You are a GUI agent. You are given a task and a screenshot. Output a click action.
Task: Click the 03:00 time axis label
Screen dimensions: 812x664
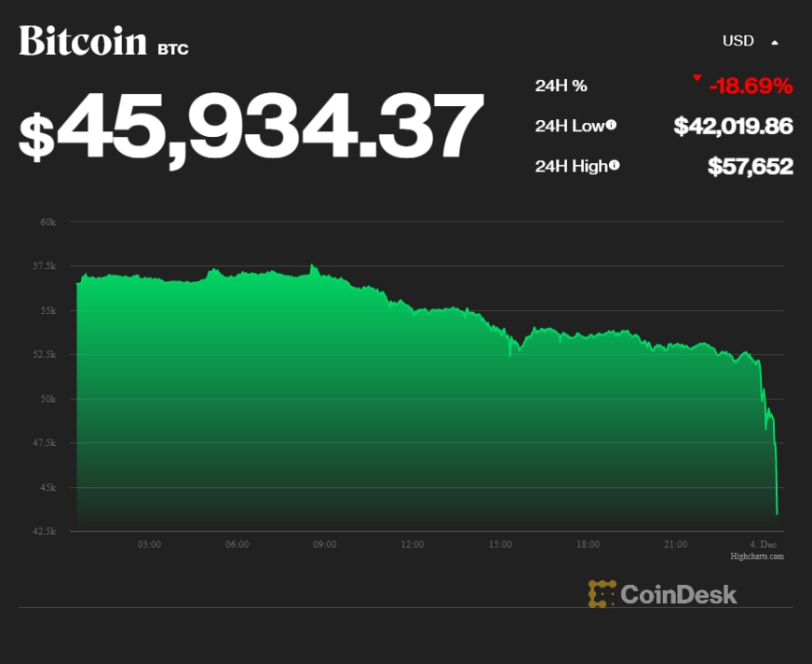(x=149, y=544)
